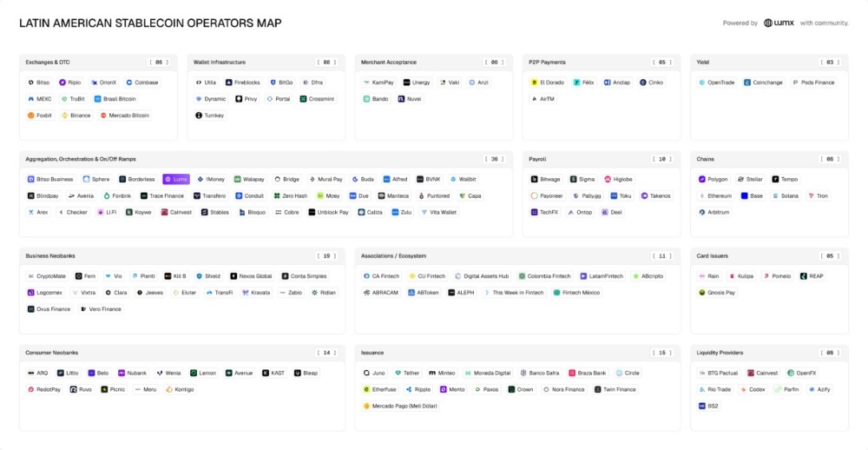Open the Félix chip
868x450 pixels.
tap(584, 83)
